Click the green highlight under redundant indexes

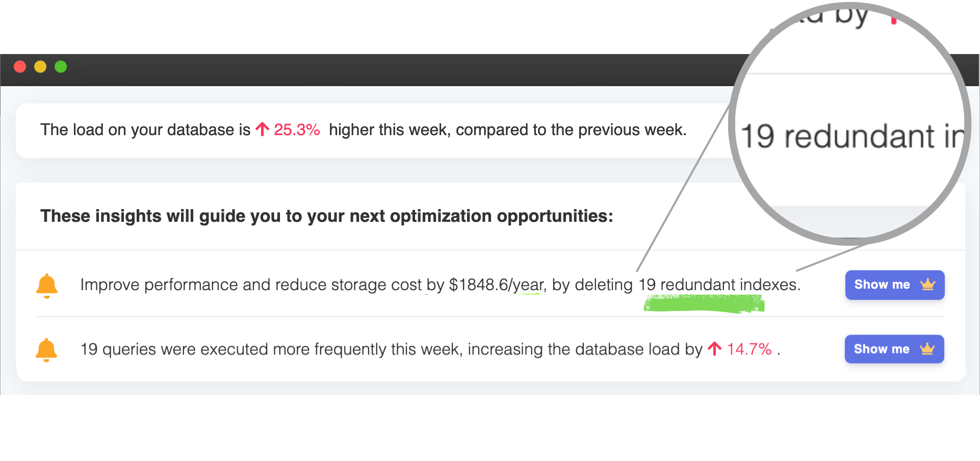(x=704, y=304)
